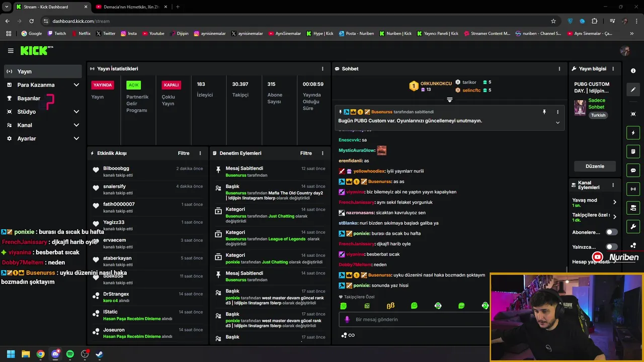The image size is (644, 362).
Task: Click profile avatar in Kick header
Action: 625,51
